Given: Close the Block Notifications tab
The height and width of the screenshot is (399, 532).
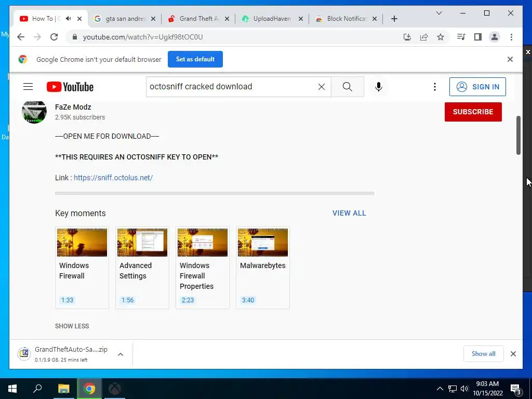Looking at the screenshot, I should tap(375, 19).
